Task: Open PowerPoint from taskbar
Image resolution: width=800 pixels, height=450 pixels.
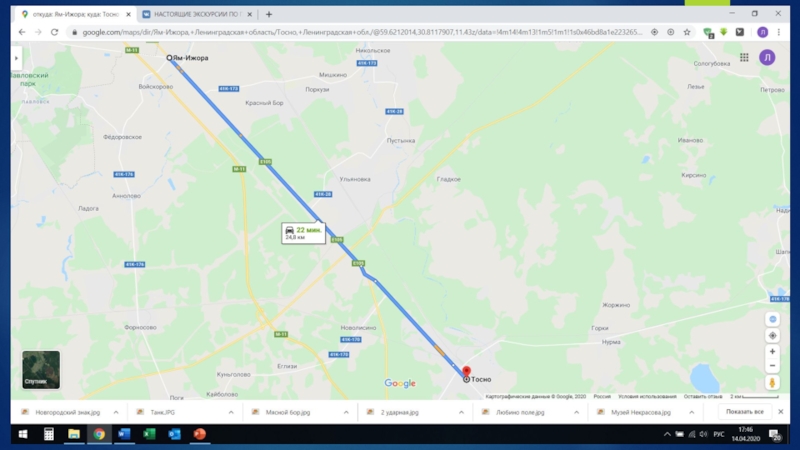Action: coord(199,434)
